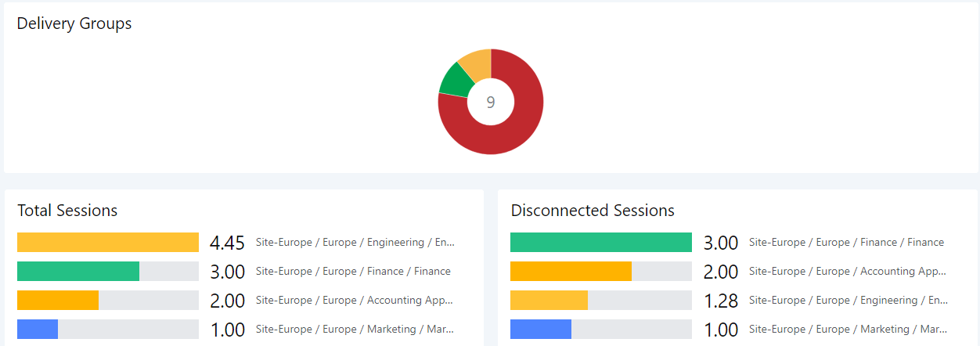Image resolution: width=980 pixels, height=346 pixels.
Task: Select the orange Accounting bar in Total Sessions
Action: (x=58, y=301)
